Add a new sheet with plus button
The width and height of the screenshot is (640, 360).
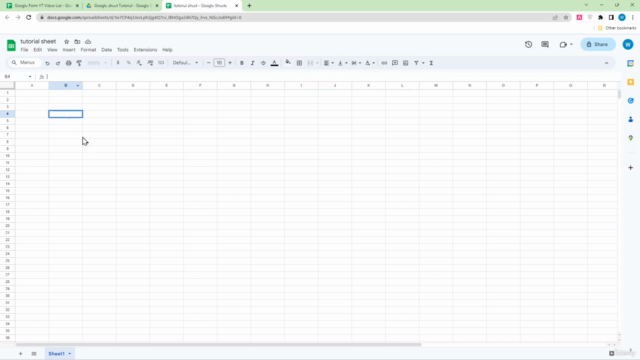(x=20, y=353)
